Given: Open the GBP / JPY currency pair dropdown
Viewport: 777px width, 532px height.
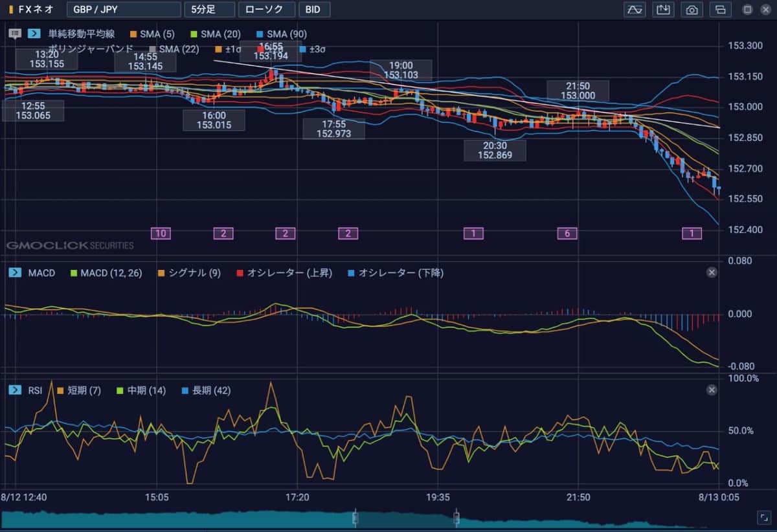Looking at the screenshot, I should (x=124, y=10).
